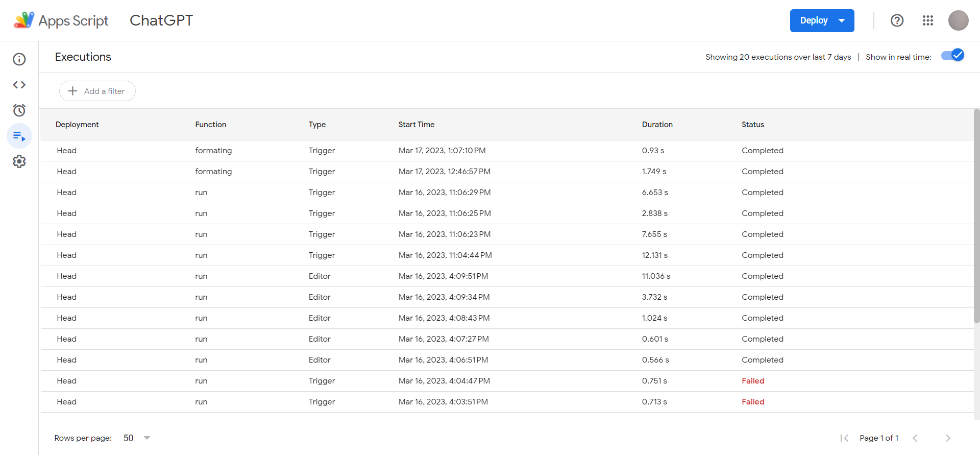Open the Google apps grid icon
This screenshot has height=455, width=980.
(x=928, y=20)
